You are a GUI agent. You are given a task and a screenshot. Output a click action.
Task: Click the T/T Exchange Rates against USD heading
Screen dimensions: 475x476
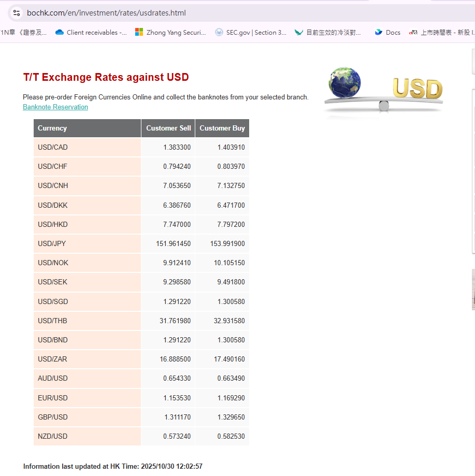coord(106,78)
